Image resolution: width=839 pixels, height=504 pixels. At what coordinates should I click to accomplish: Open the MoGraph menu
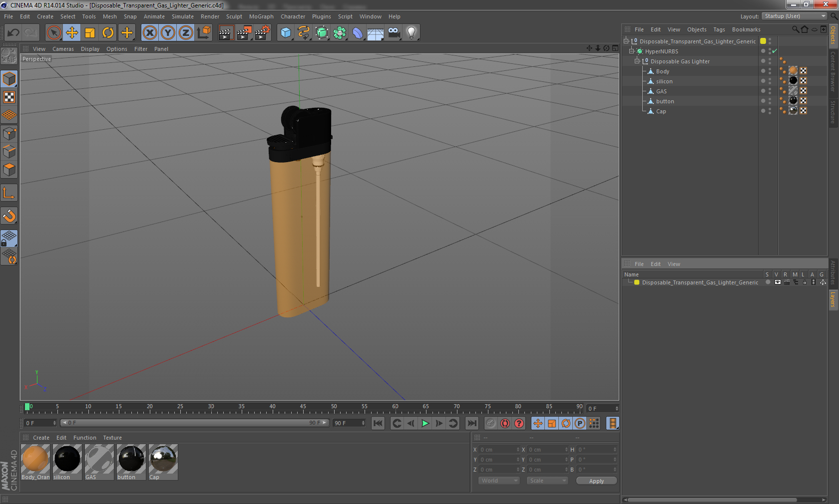coord(261,16)
